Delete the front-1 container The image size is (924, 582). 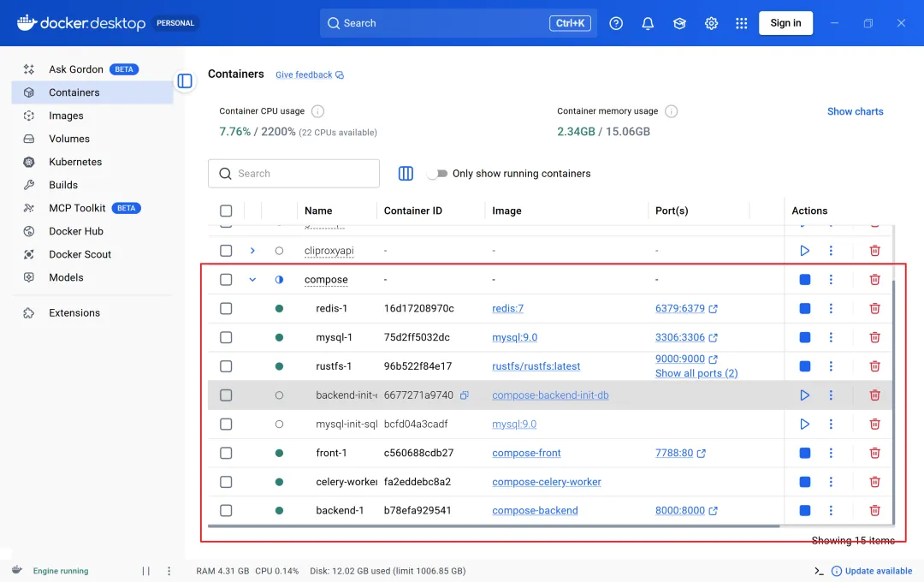(x=874, y=453)
